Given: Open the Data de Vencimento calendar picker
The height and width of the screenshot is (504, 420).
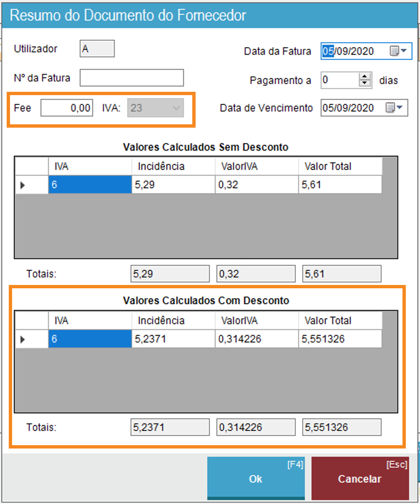Looking at the screenshot, I should (394, 108).
